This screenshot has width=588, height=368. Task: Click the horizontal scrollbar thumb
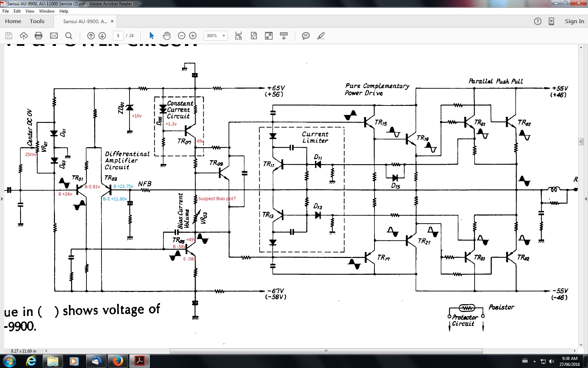326,351
